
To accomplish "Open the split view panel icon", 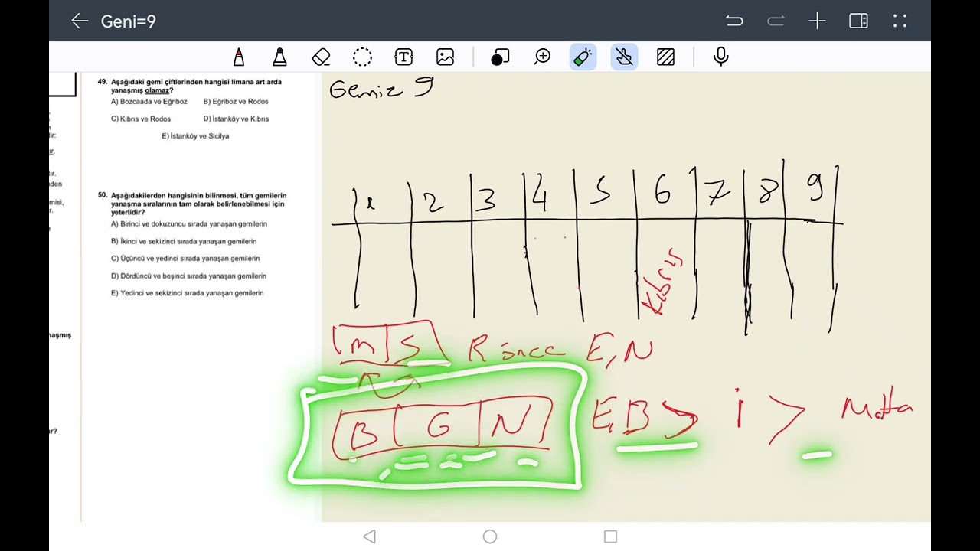I will point(858,21).
